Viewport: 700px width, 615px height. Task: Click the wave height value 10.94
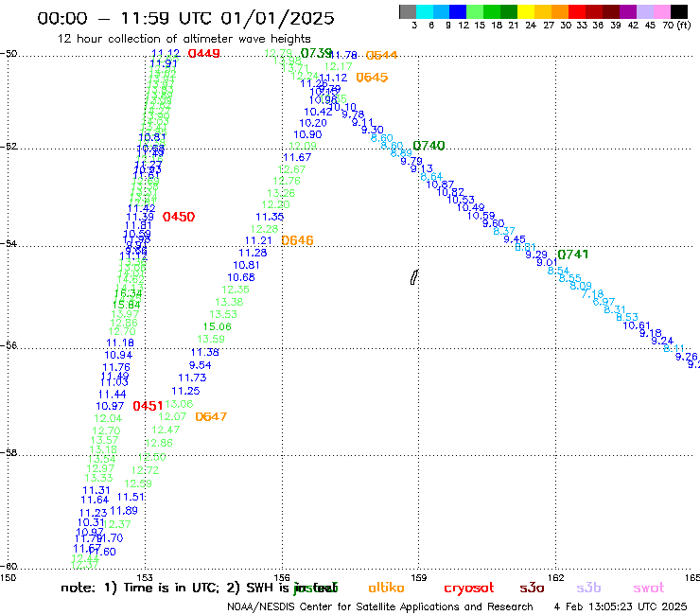118,355
